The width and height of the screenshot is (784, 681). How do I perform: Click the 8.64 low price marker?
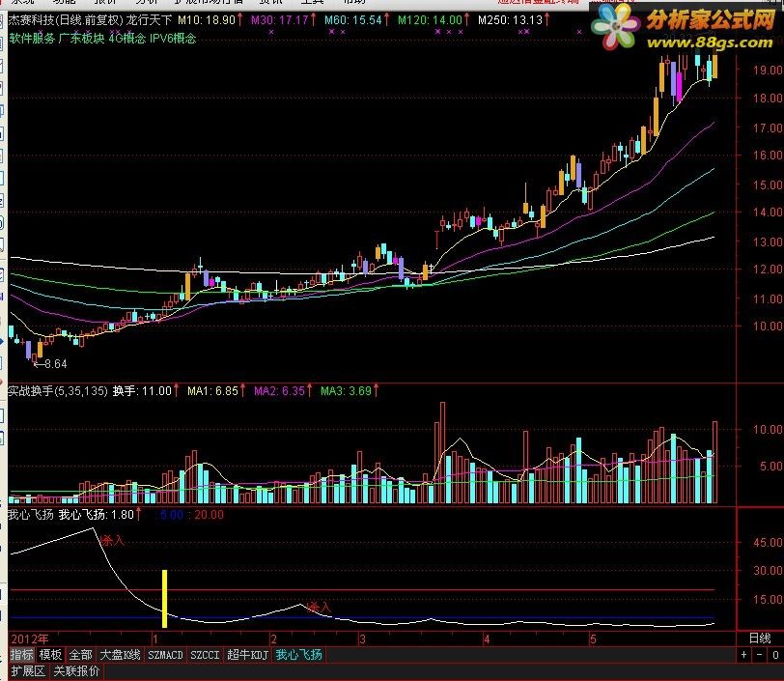pyautogui.click(x=55, y=364)
